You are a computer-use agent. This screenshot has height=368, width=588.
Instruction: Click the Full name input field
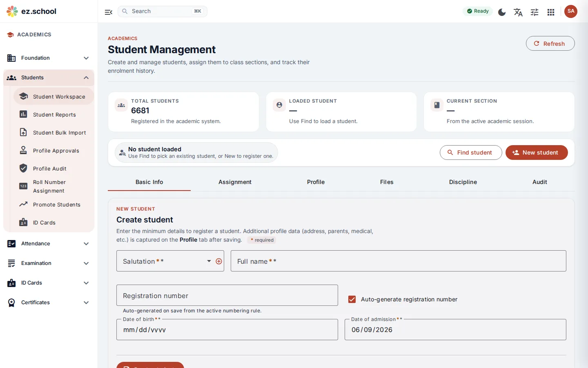pos(399,261)
